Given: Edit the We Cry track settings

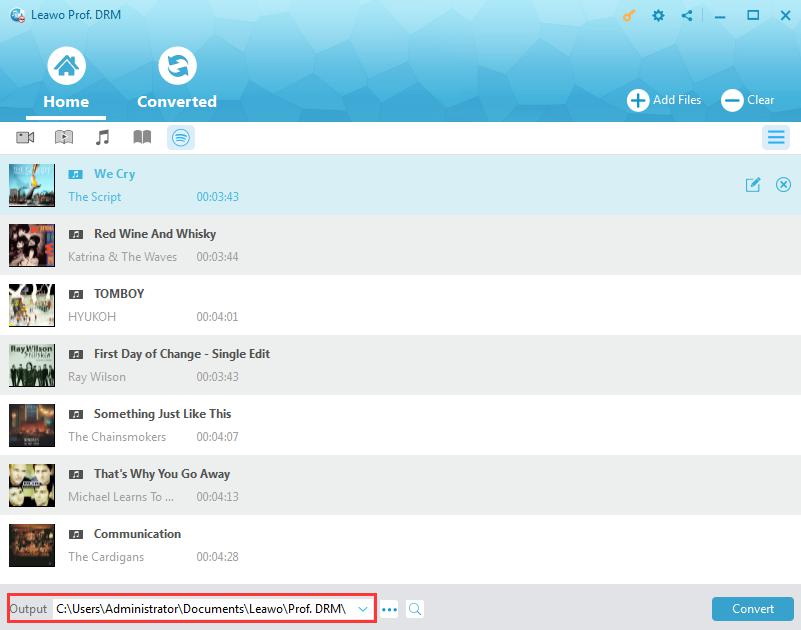Looking at the screenshot, I should (753, 184).
